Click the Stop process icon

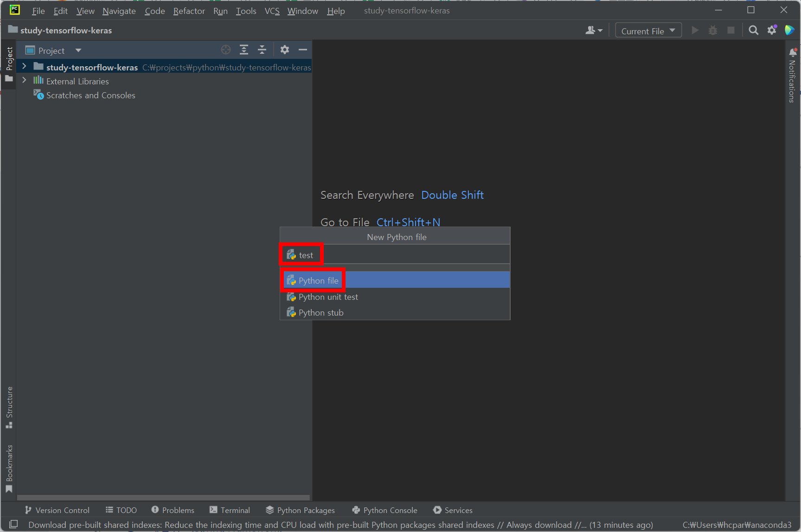pos(731,31)
